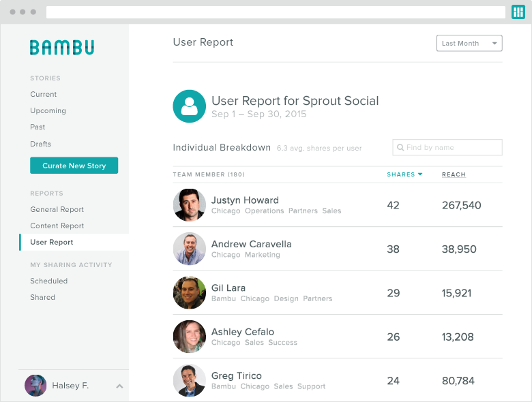Screen dimensions: 532x402
Task: Click the BAMBU logo
Action: [x=62, y=48]
